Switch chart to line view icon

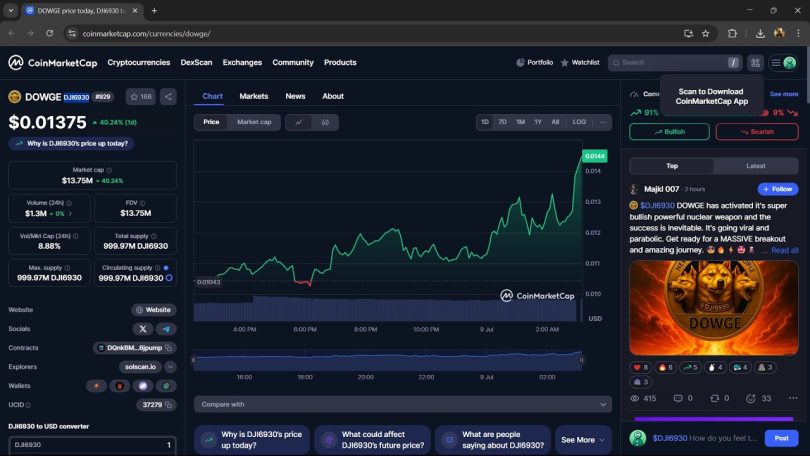[x=299, y=122]
